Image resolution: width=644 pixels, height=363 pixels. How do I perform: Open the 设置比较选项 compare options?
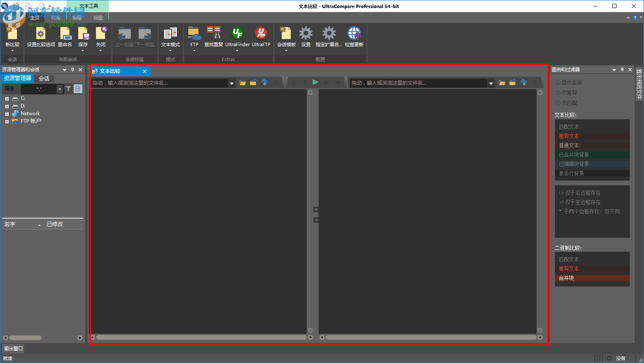[41, 37]
